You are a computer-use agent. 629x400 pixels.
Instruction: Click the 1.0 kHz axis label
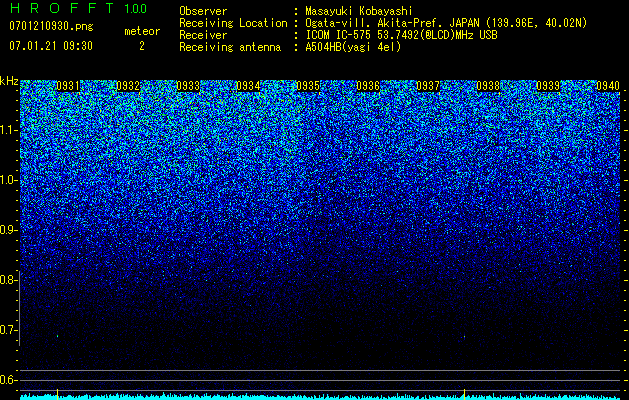coord(7,180)
